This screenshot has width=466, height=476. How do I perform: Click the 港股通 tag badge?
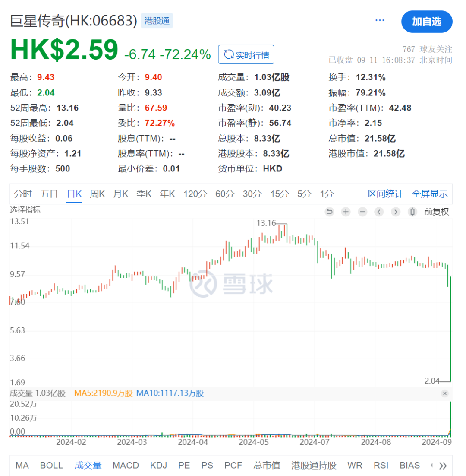click(157, 21)
